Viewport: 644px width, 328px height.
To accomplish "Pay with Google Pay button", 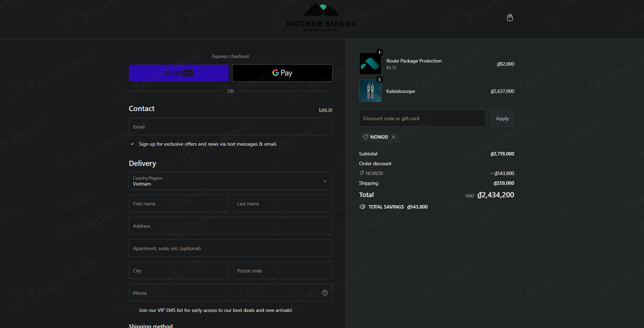I will 282,73.
